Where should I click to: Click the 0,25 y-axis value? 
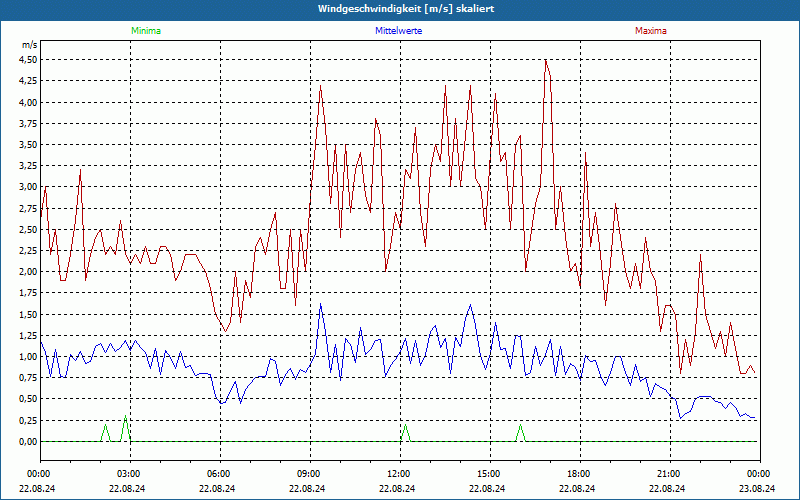pyautogui.click(x=28, y=420)
